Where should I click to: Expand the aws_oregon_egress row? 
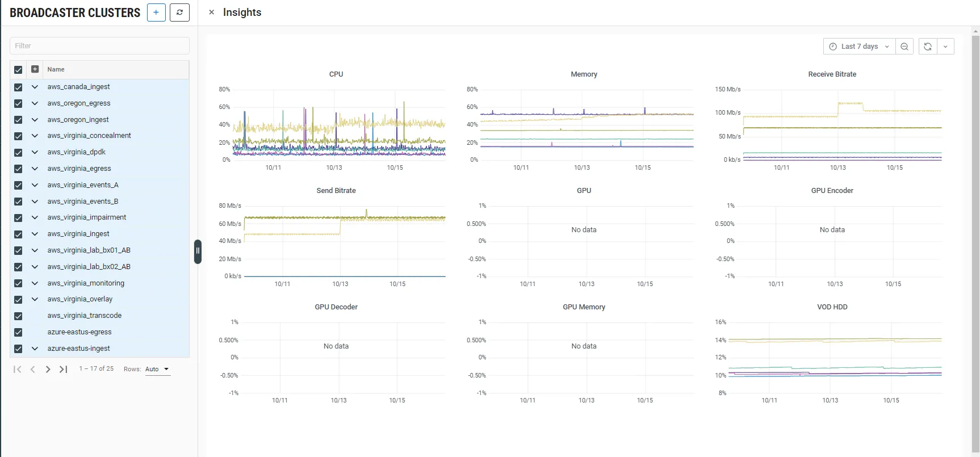coord(35,103)
